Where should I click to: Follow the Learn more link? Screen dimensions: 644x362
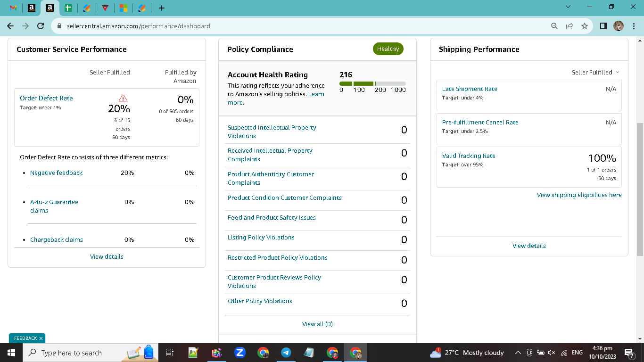click(276, 98)
